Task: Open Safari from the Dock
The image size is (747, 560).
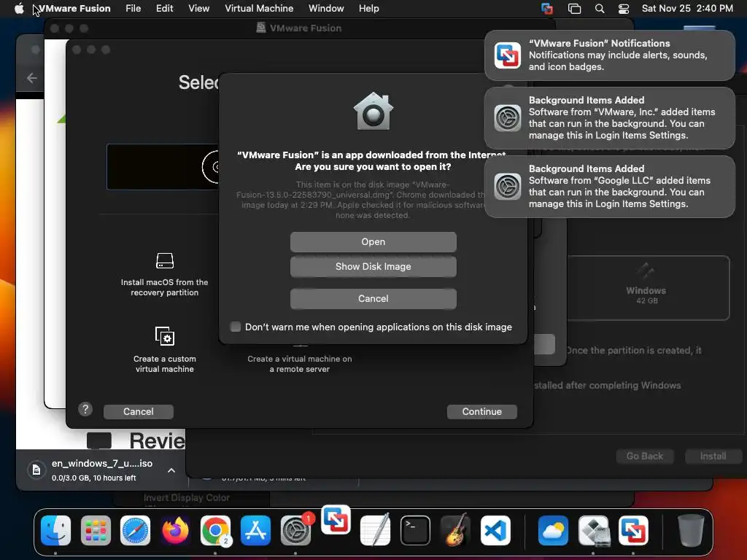Action: (135, 531)
